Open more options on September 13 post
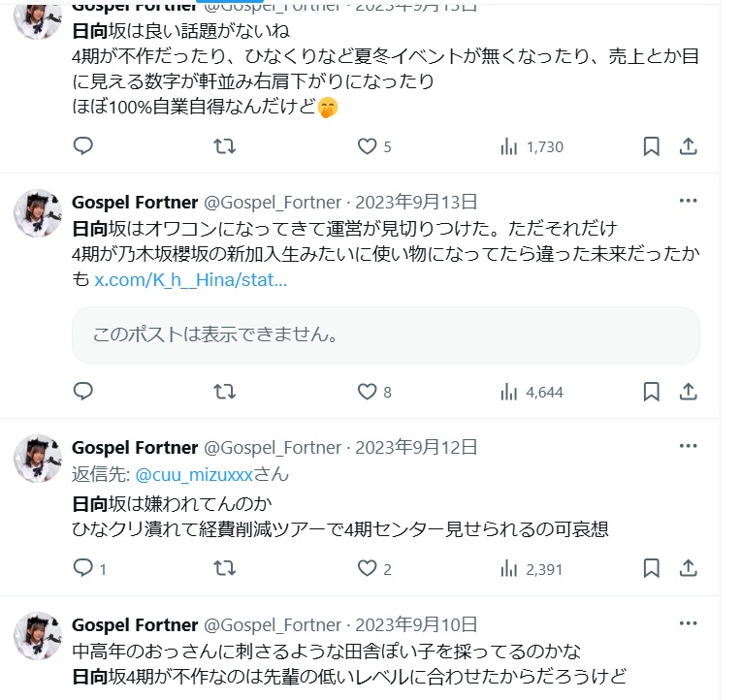This screenshot has height=700, width=741. (688, 201)
